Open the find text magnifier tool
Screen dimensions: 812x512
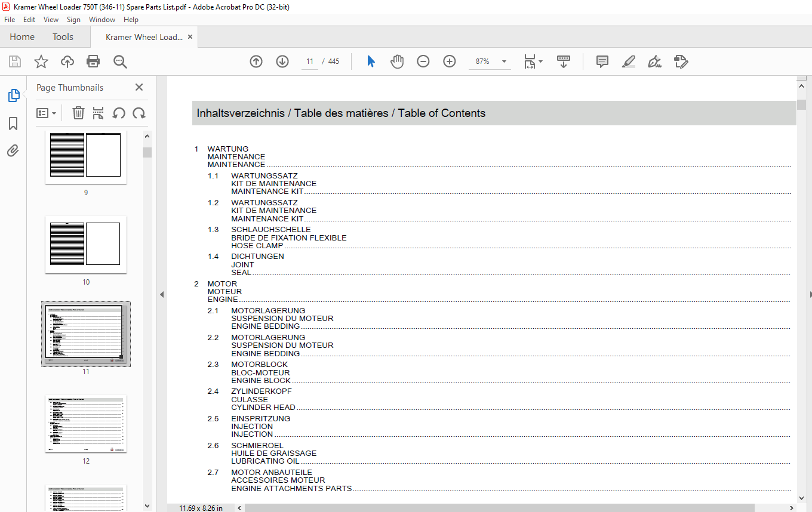pyautogui.click(x=120, y=61)
